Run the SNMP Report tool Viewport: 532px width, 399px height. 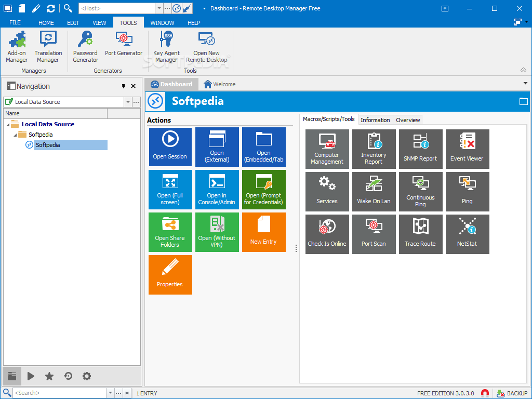pyautogui.click(x=420, y=149)
